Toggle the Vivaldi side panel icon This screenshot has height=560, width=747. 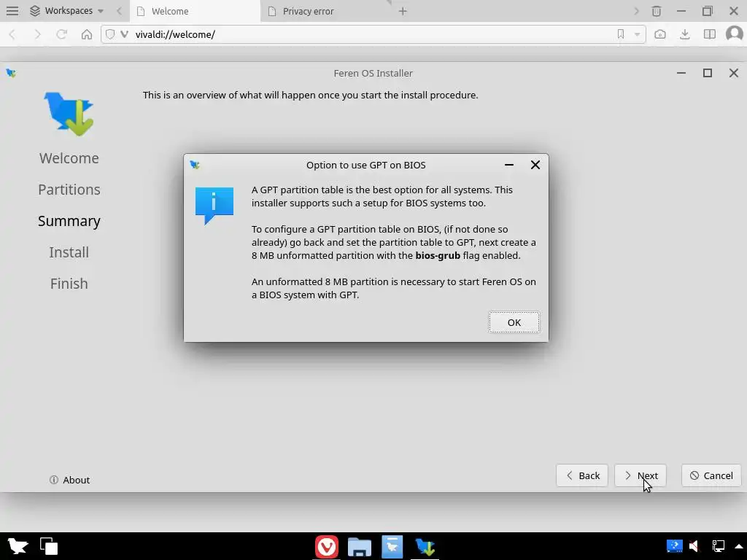point(710,34)
